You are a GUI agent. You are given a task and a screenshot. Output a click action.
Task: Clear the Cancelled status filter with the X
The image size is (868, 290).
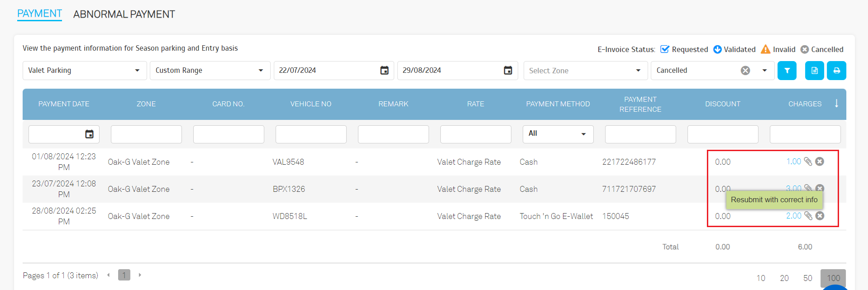click(x=745, y=71)
